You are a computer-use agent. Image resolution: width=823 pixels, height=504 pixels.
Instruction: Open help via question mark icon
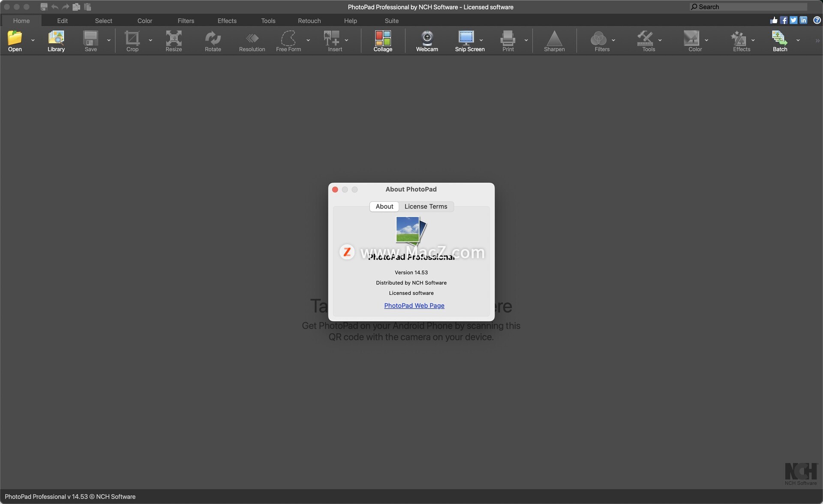click(x=817, y=20)
